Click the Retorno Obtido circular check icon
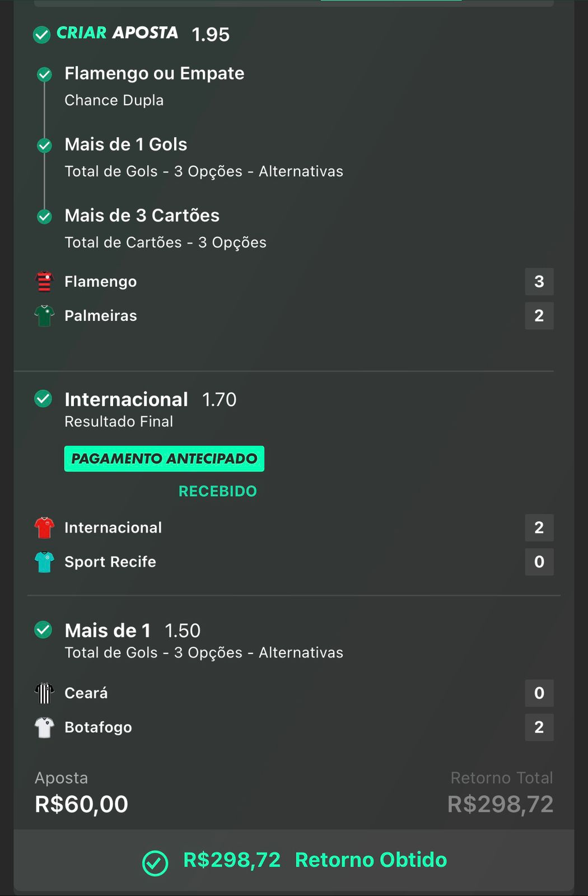588x896 pixels. (x=155, y=863)
